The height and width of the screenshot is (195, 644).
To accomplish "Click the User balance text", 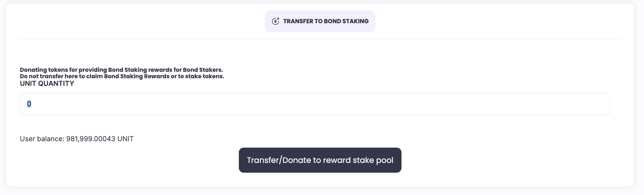I will click(42, 139).
